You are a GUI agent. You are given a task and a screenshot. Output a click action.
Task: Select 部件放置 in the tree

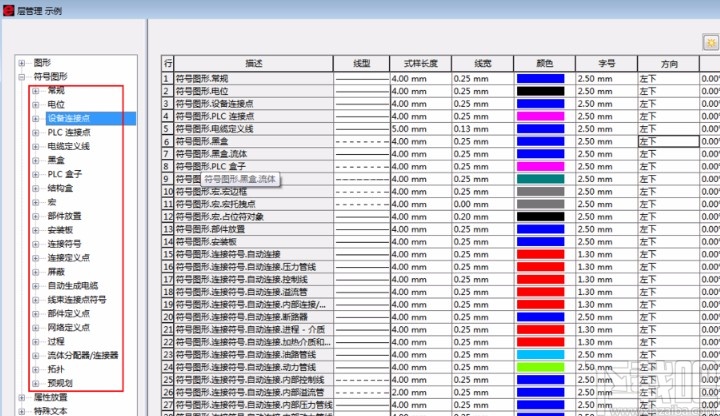64,216
